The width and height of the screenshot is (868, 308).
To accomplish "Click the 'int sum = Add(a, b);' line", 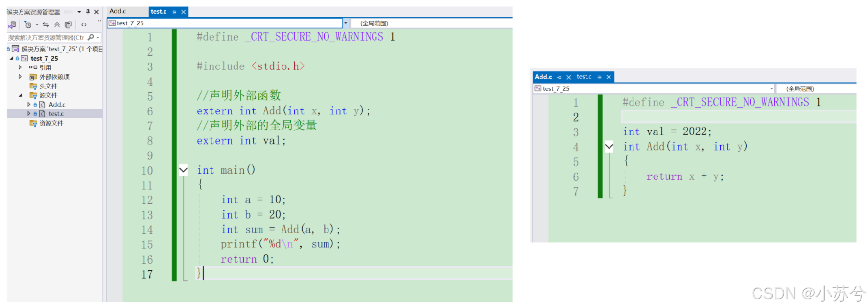I will pyautogui.click(x=281, y=229).
